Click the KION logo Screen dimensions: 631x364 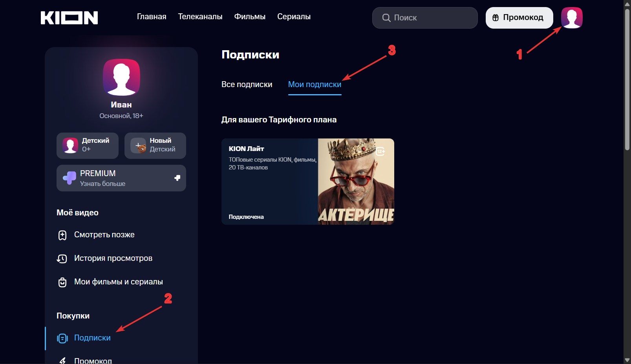click(69, 18)
